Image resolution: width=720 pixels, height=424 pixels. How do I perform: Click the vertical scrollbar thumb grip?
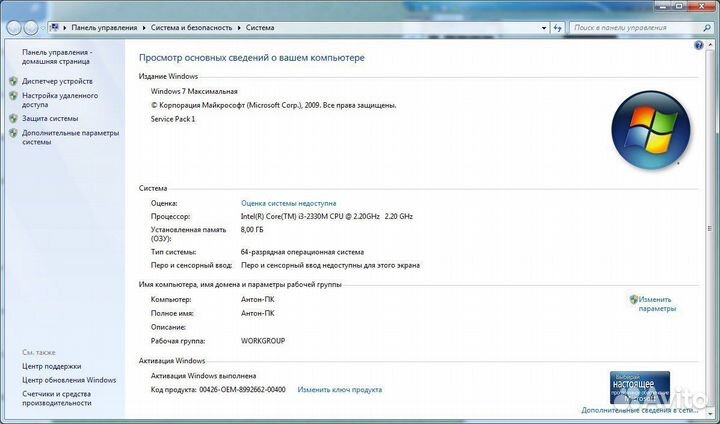pyautogui.click(x=710, y=228)
